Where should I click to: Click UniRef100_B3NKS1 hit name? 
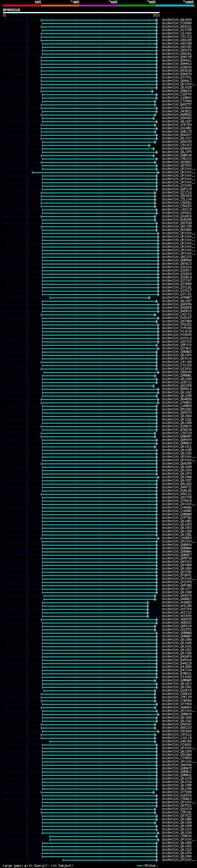click(177, 674)
